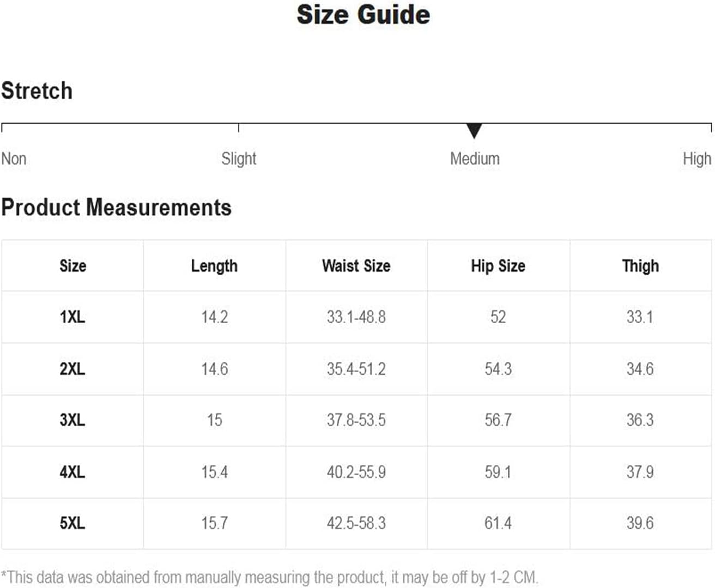Click the 1XL size row label
Viewport: 715px width, 588px height.
(x=72, y=317)
